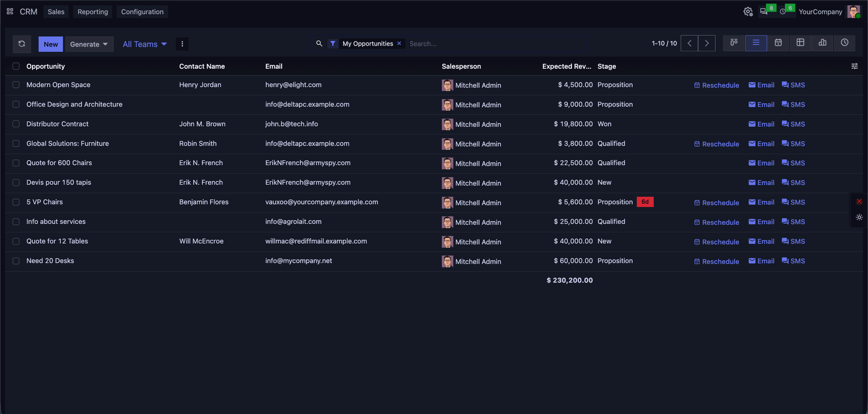Select the Distributor Contract row checkbox
Screen dimensions: 868x414
coord(16,124)
